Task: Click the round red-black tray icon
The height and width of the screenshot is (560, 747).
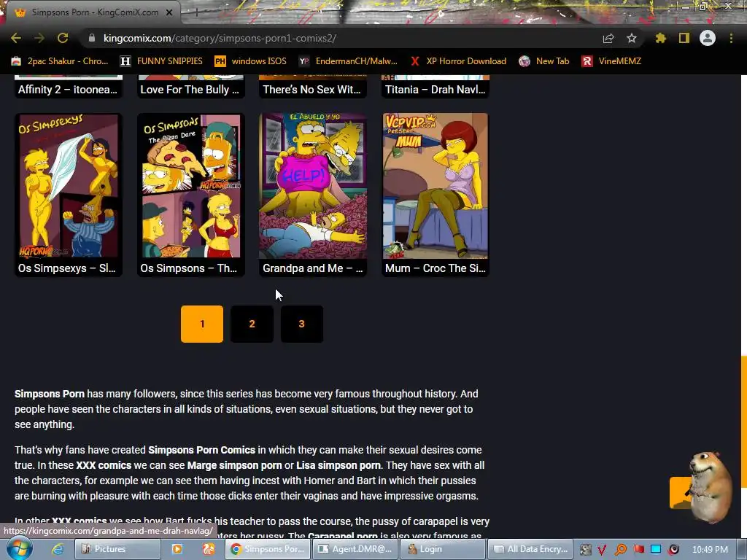Action: coord(673,550)
